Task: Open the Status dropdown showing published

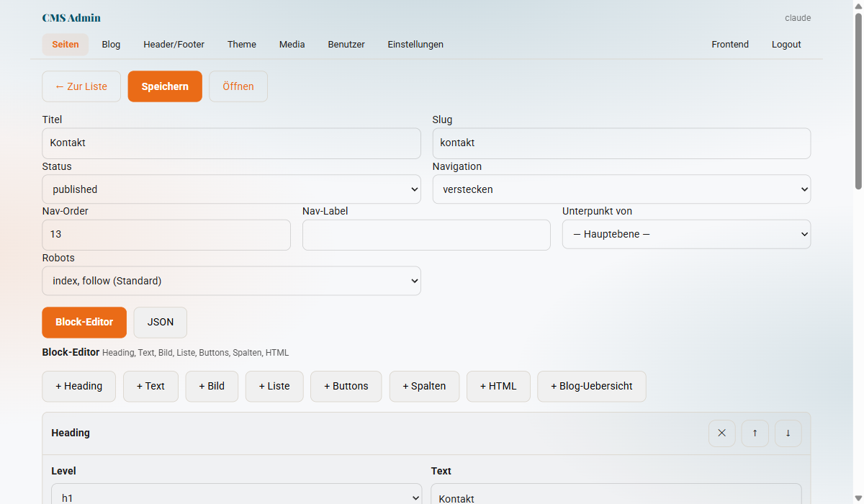Action: tap(231, 189)
